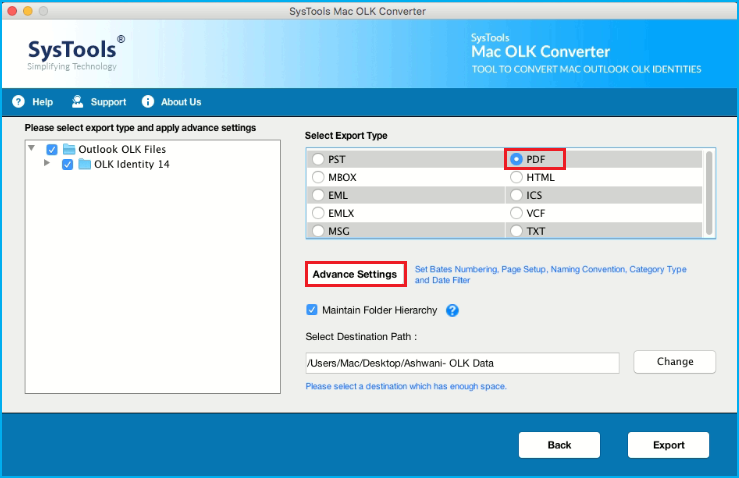Select the MSG radio button

tap(318, 231)
